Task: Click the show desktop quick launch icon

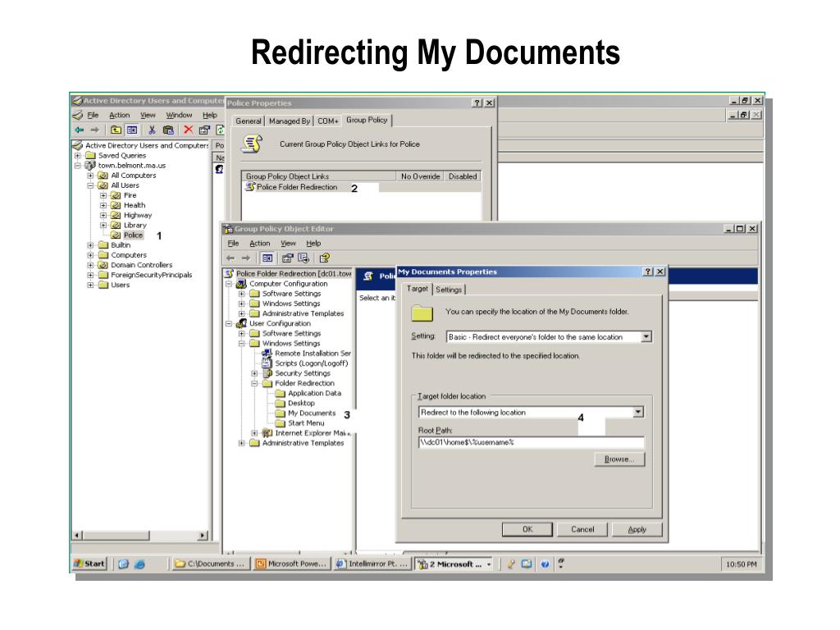Action: point(123,564)
